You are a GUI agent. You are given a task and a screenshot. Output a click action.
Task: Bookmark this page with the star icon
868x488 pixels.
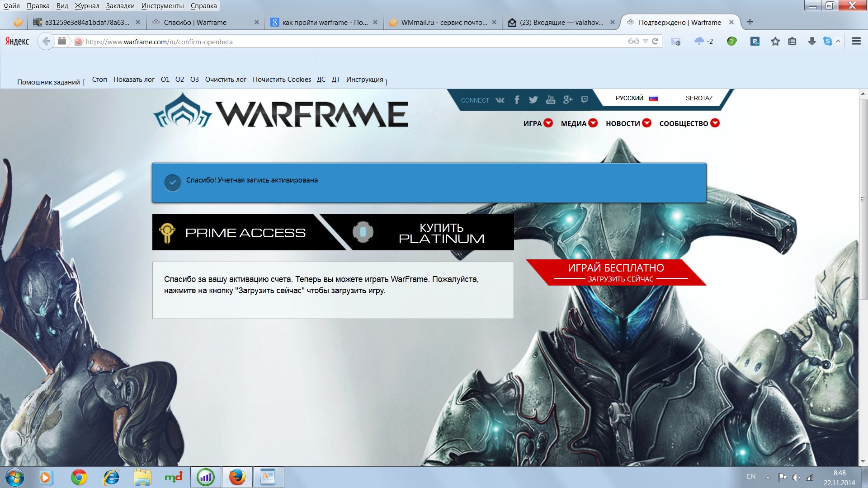tap(775, 42)
